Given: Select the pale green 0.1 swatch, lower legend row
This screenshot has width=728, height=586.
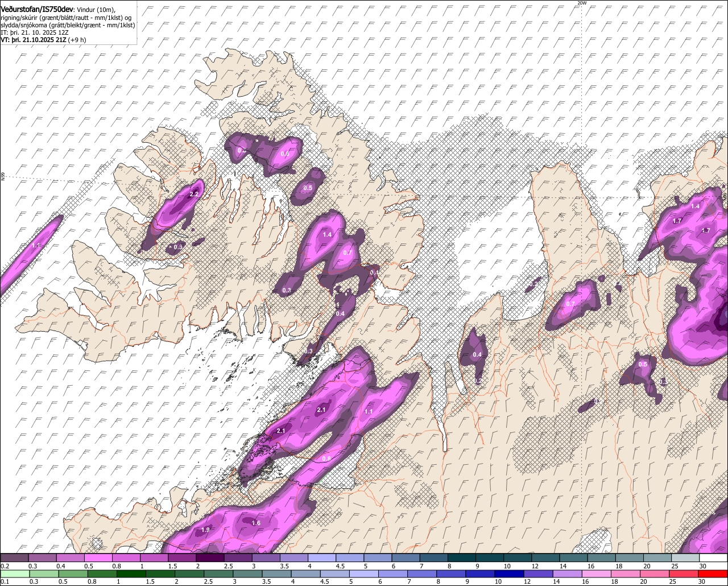Looking at the screenshot, I should 15,573.
